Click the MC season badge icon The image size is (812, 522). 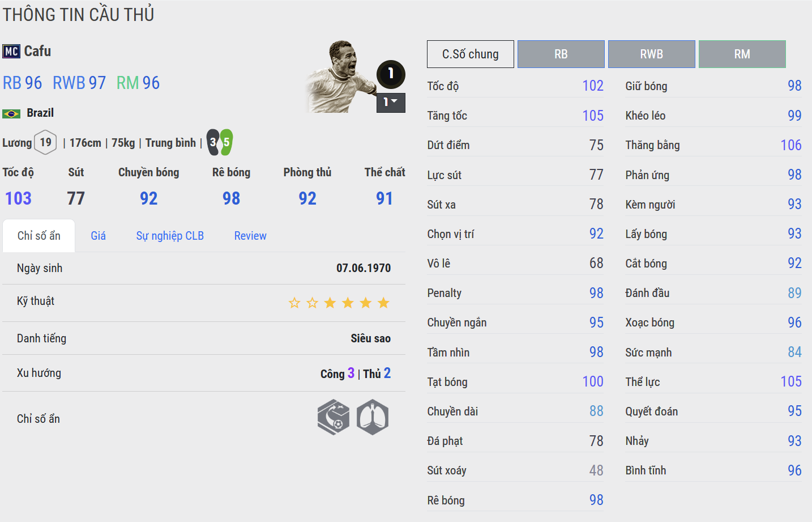click(11, 52)
